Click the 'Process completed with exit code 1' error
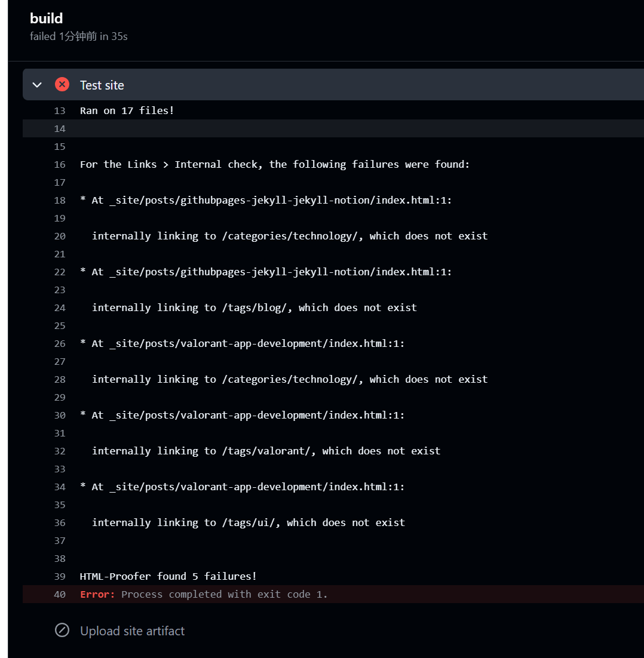Screen dimensions: 644x658 (x=224, y=594)
